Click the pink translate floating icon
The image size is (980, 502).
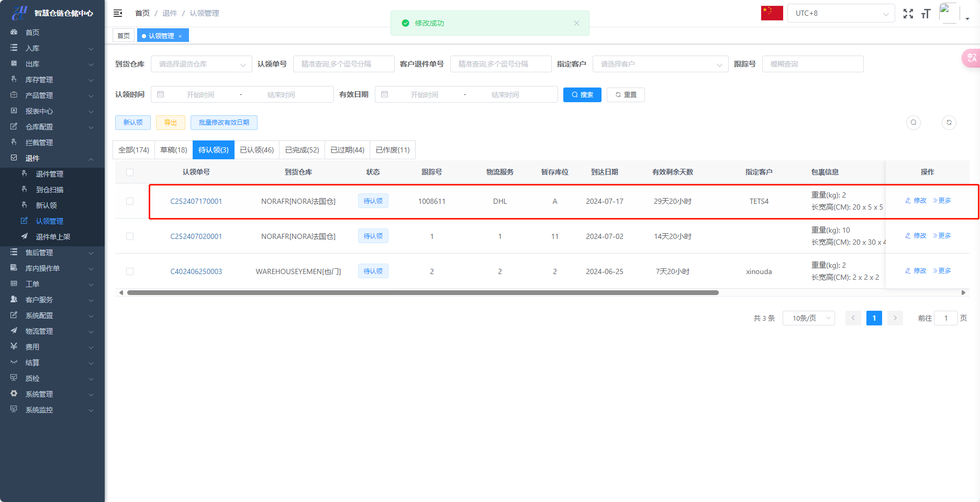pos(971,58)
